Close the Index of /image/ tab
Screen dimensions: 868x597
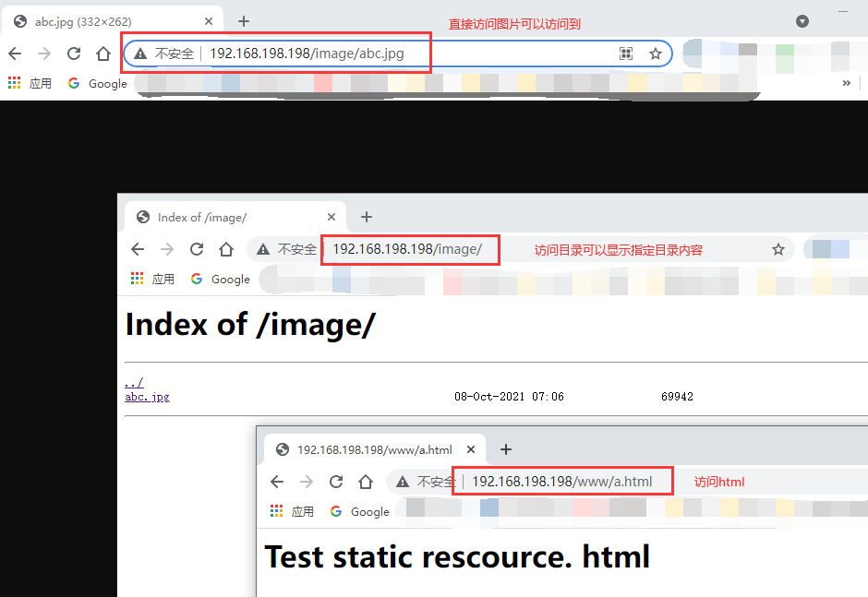[x=331, y=217]
